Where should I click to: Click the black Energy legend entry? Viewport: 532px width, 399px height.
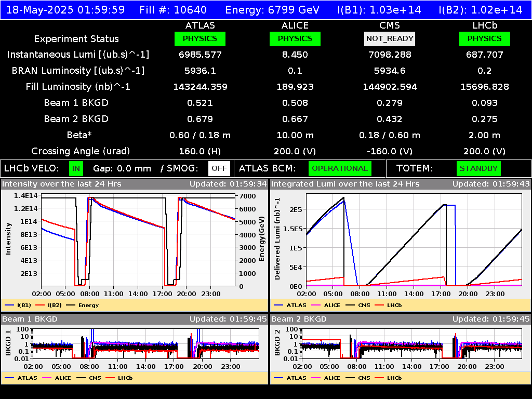(83, 305)
